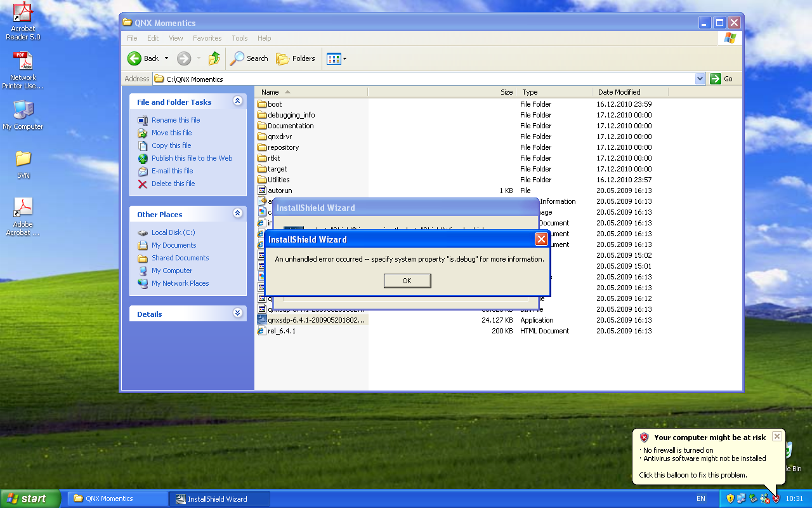Click the Acrobat Reader 5.0 desktop icon
Viewport: 812px width, 508px height.
[23, 21]
